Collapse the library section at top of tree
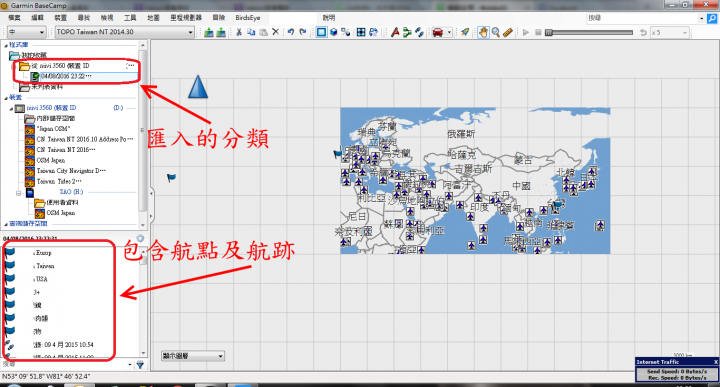The width and height of the screenshot is (720, 387). click(x=6, y=45)
